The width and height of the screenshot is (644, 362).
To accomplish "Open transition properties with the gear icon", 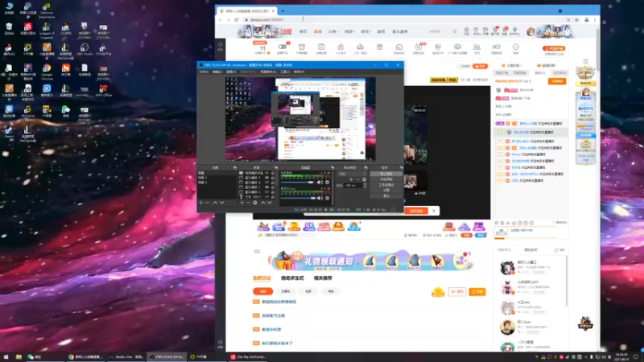I will (x=365, y=179).
